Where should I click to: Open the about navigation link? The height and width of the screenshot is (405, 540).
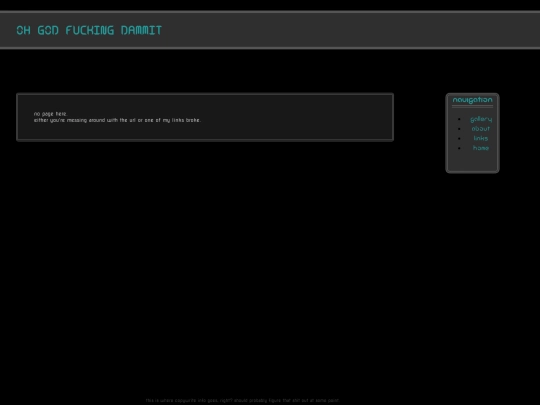(x=481, y=128)
